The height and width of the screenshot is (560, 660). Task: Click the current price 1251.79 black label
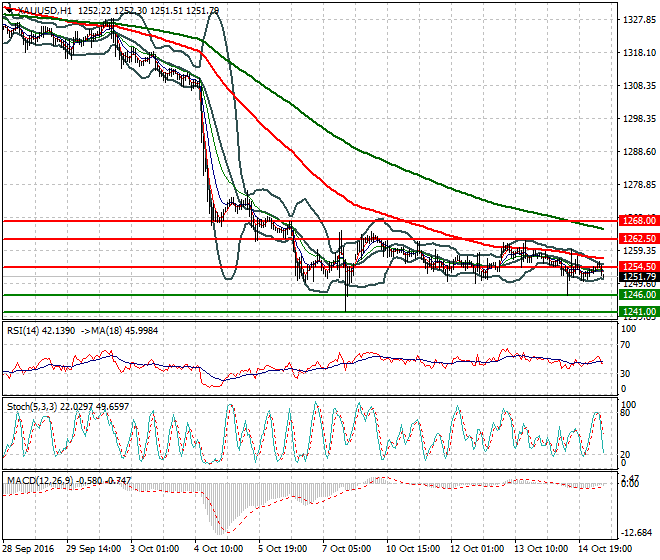click(x=639, y=277)
